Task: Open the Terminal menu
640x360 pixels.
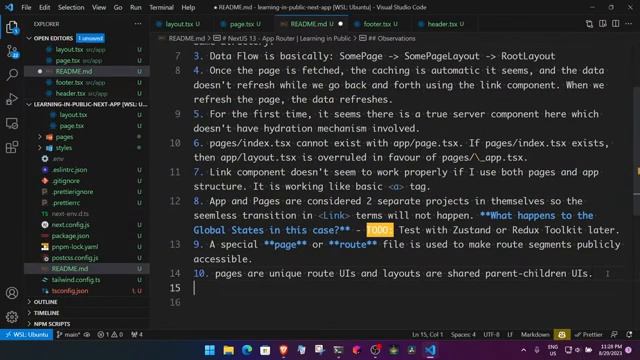Action: pyautogui.click(x=161, y=7)
